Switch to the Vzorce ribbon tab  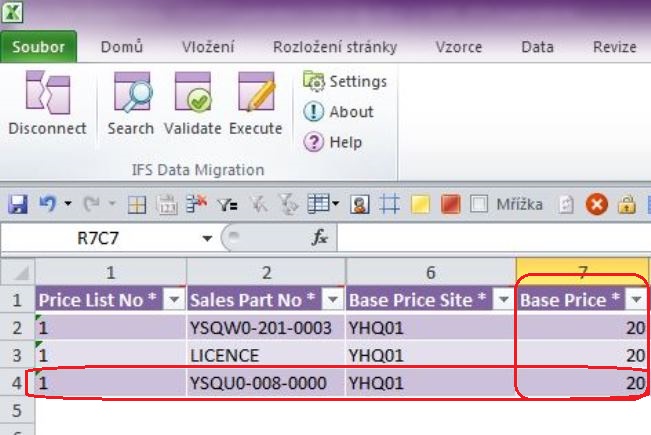pyautogui.click(x=459, y=47)
